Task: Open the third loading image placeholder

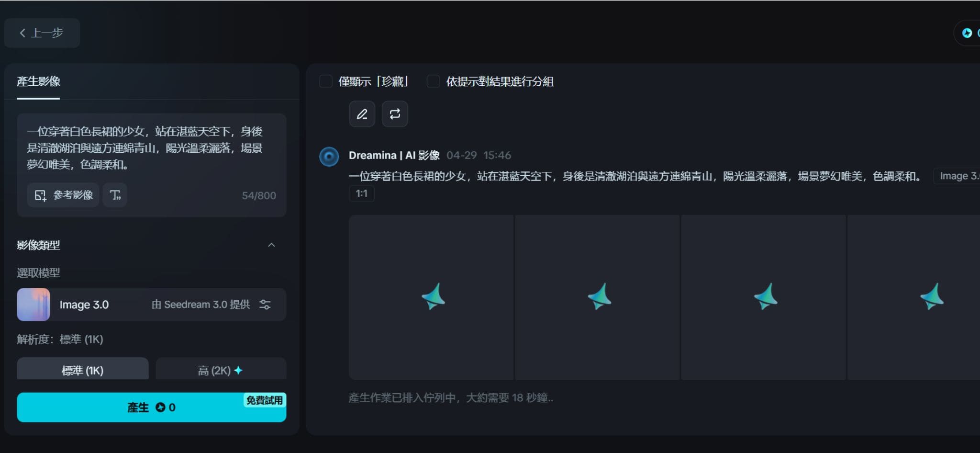Action: [764, 297]
